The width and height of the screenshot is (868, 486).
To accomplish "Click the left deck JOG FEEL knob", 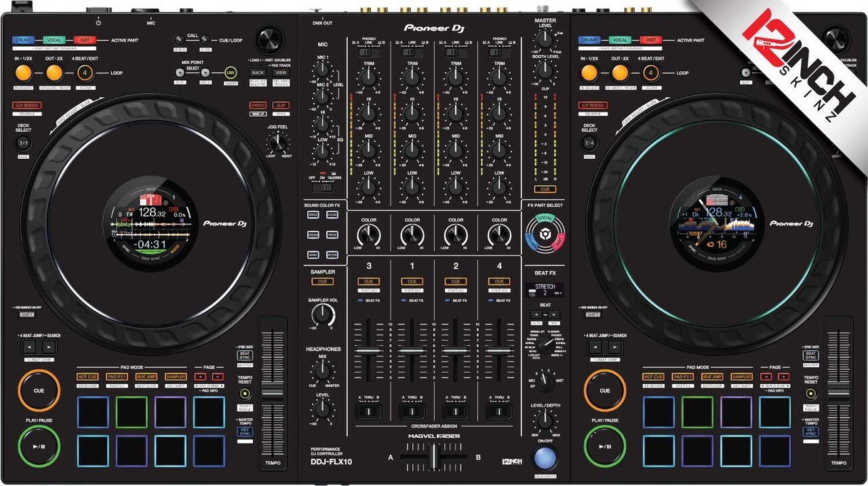I will 277,143.
